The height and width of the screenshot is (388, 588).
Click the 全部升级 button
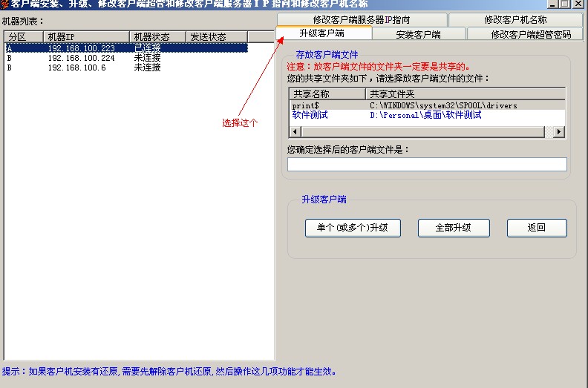[x=454, y=228]
